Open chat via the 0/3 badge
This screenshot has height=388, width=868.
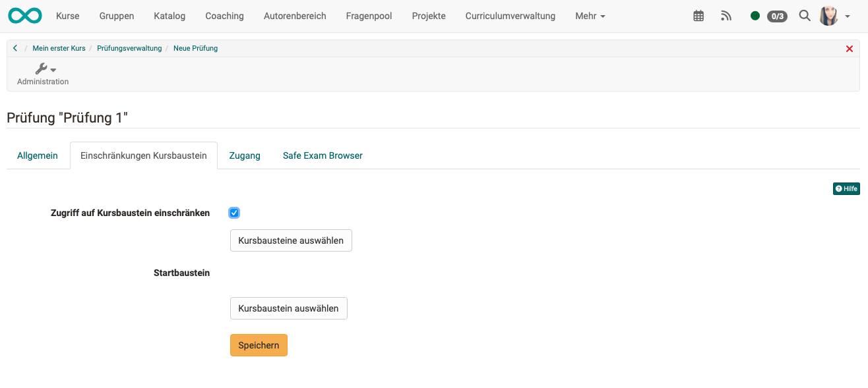coord(777,16)
